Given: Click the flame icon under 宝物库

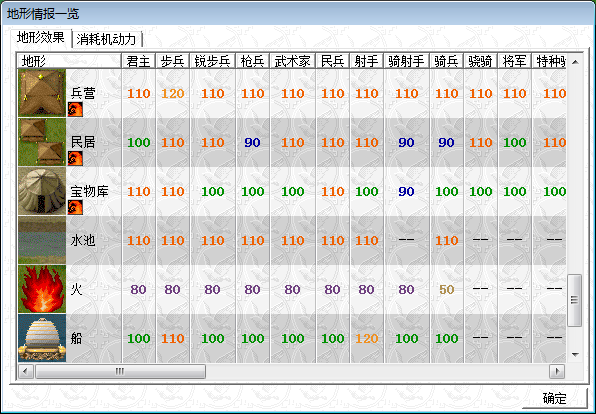Looking at the screenshot, I should pos(75,208).
